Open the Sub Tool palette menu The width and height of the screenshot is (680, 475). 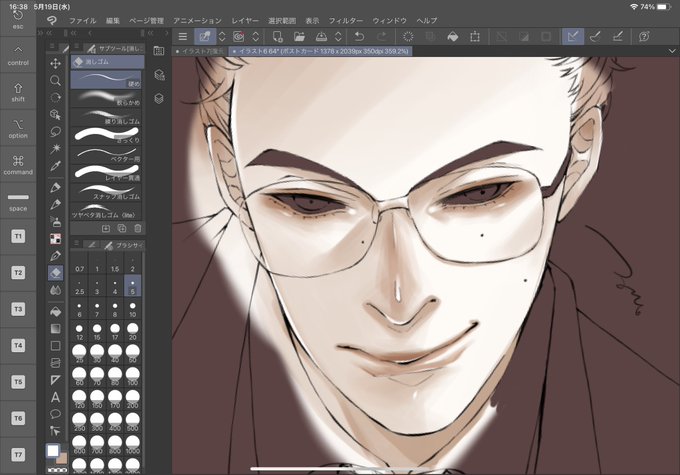click(76, 46)
